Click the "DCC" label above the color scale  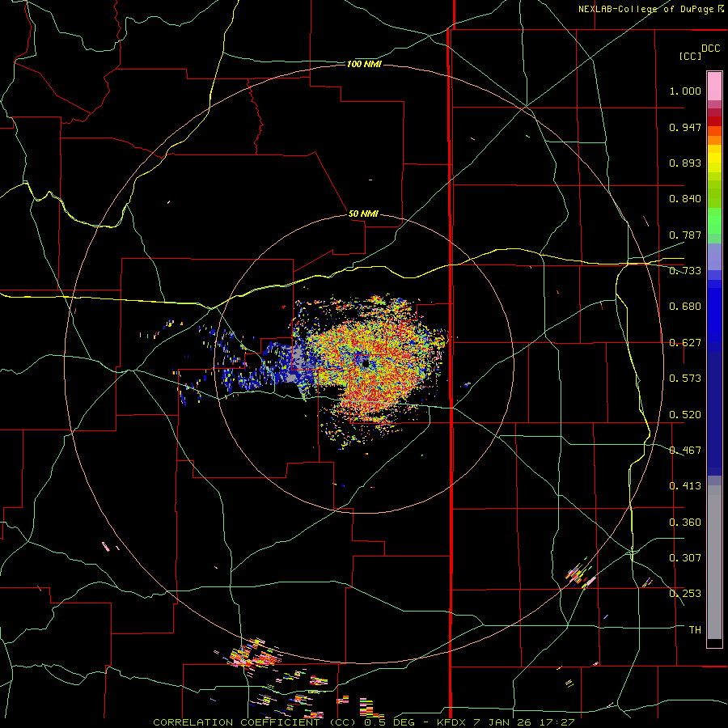711,49
